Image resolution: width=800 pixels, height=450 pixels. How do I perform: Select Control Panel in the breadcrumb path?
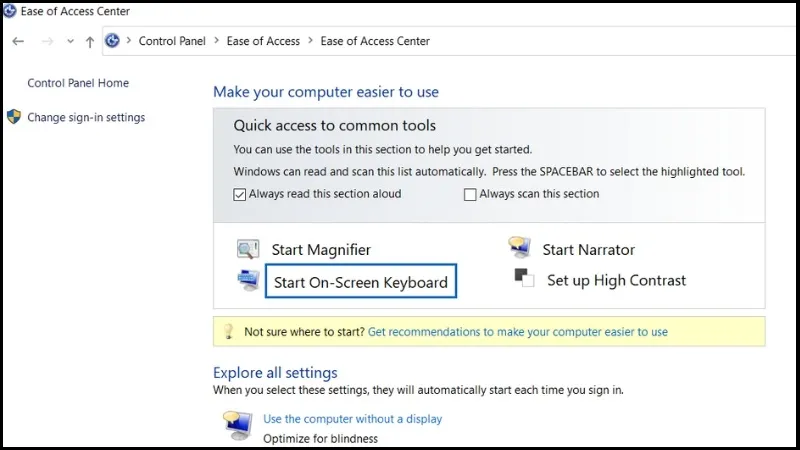[x=172, y=41]
